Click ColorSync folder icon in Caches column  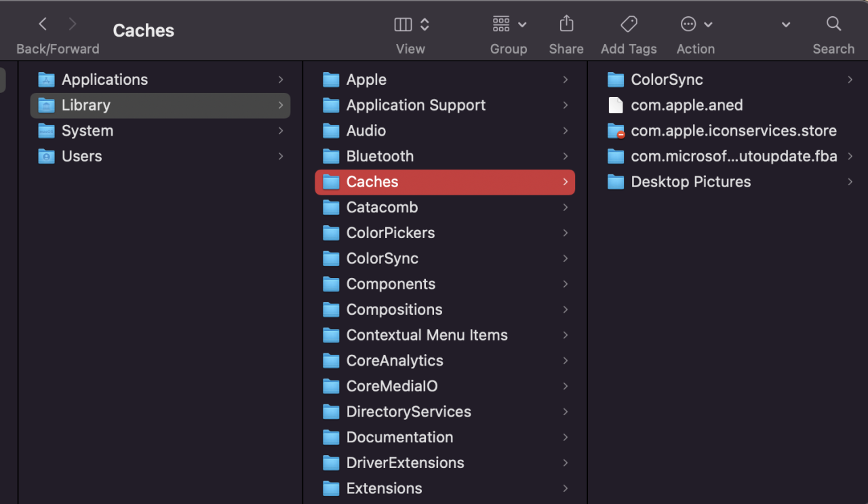(x=616, y=79)
